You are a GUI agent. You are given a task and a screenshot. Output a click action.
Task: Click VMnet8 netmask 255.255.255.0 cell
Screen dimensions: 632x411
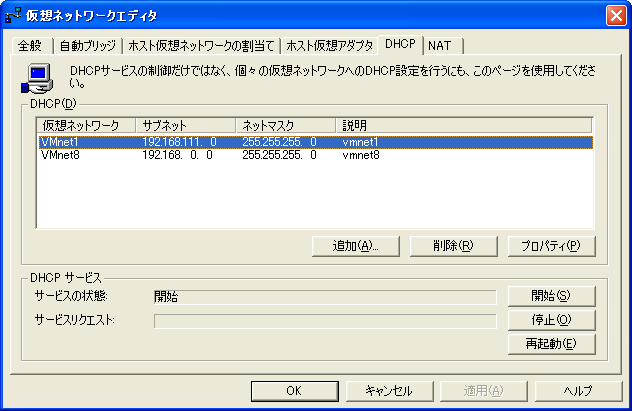click(x=279, y=155)
